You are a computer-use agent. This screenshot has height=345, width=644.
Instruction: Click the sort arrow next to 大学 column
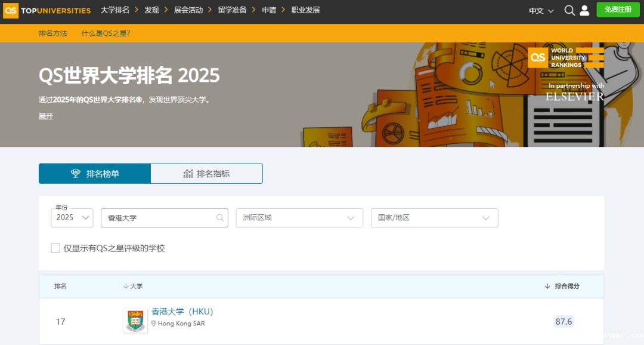point(126,286)
